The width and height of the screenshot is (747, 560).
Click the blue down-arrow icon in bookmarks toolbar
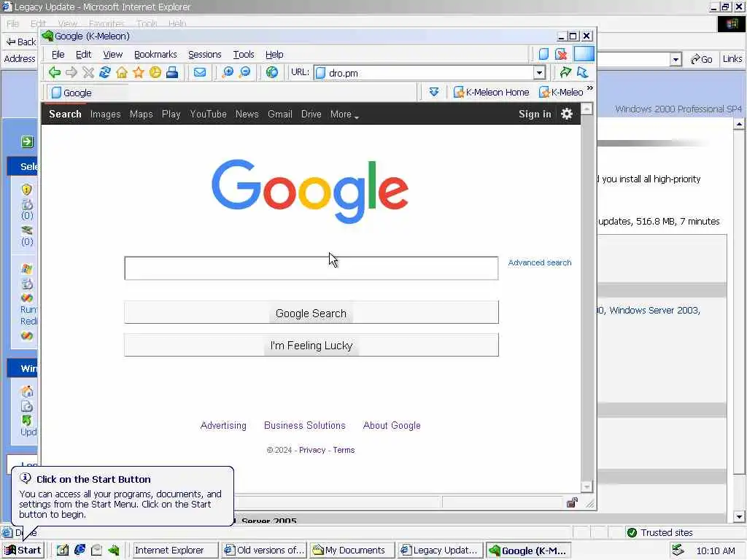click(x=434, y=92)
